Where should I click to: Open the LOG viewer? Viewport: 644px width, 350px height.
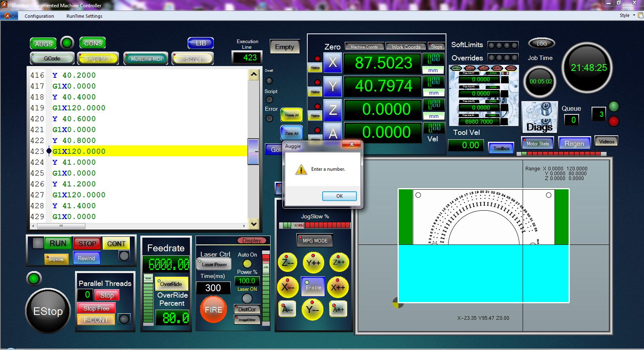pos(542,43)
